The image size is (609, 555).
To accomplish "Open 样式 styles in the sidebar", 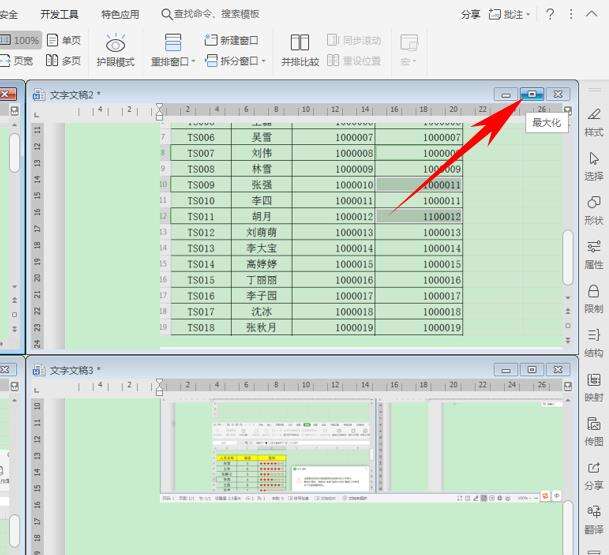I will pos(594,122).
